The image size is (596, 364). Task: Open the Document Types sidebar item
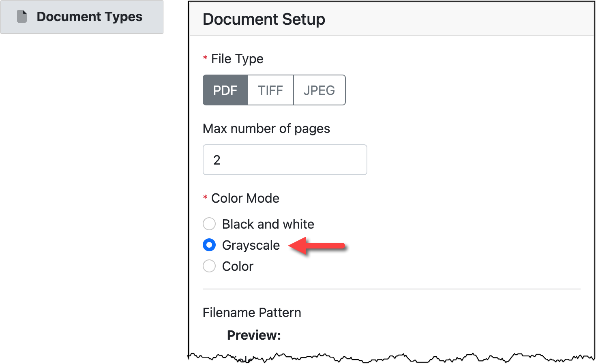(x=89, y=17)
